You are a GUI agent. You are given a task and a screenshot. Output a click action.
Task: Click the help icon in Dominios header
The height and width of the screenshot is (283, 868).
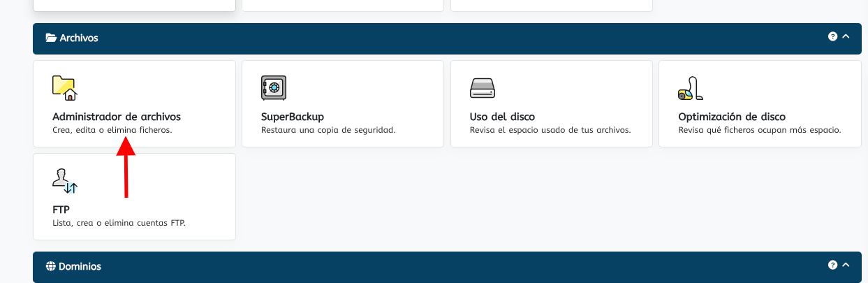tap(832, 265)
